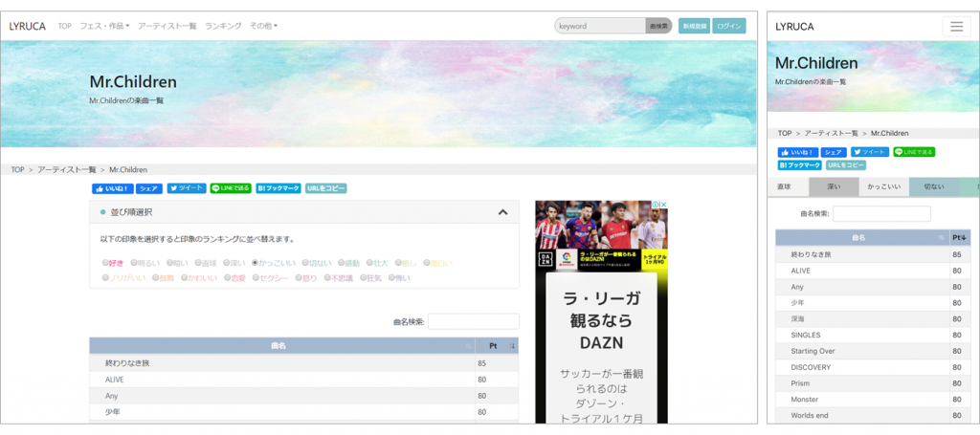980x435 pixels.
Task: Select the 切ない radio button
Action: point(305,263)
